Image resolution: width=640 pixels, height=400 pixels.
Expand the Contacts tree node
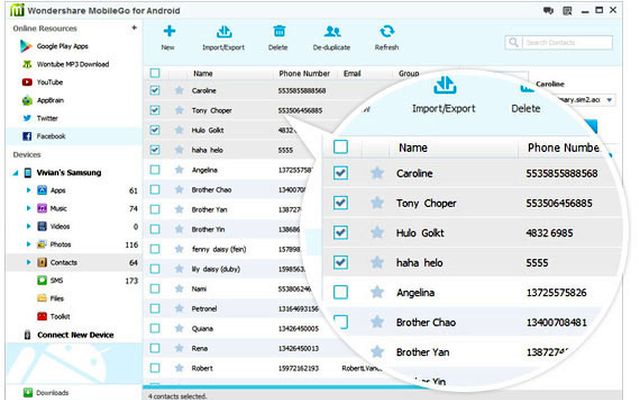pos(29,262)
